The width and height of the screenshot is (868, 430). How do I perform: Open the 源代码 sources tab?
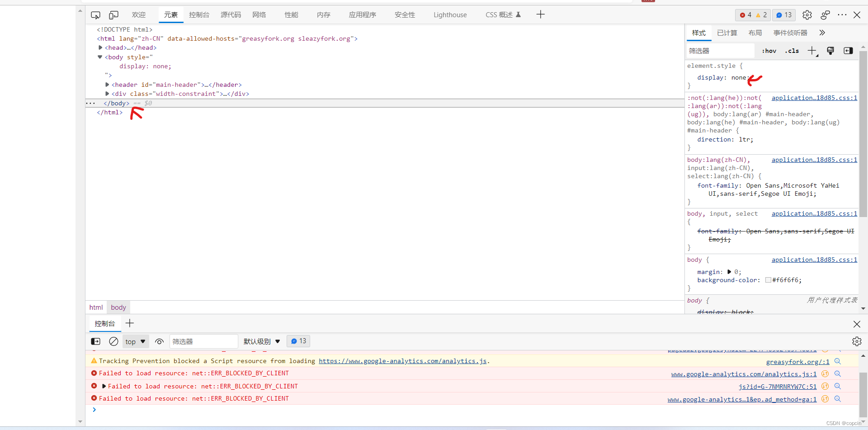point(231,15)
